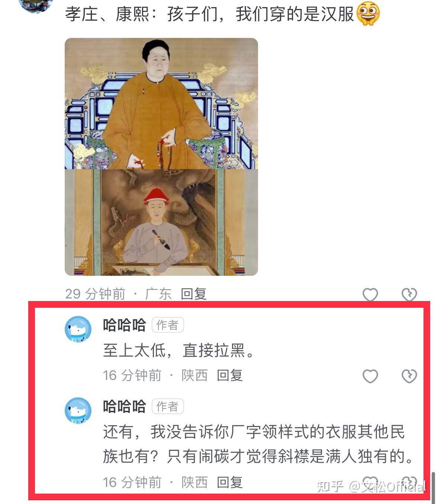Click the scrollbar at the right edge

click(433, 488)
